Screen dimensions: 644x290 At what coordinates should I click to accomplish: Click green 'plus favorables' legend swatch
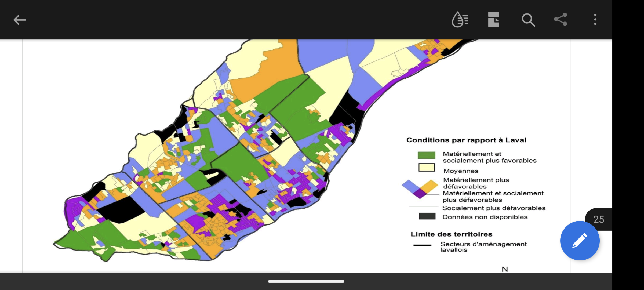tap(426, 155)
